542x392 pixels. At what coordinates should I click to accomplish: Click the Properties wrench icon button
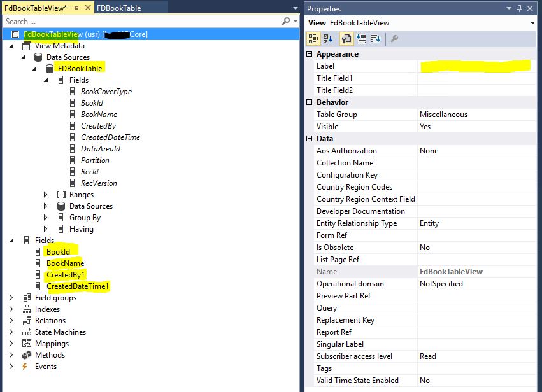345,39
